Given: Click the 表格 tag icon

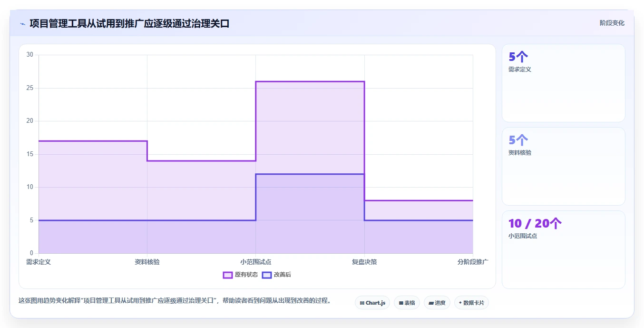Looking at the screenshot, I should (x=401, y=303).
